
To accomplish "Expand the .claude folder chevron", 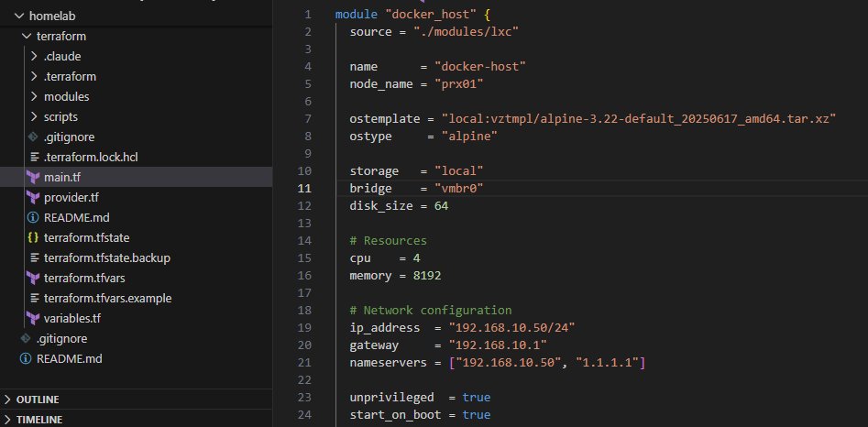I will pyautogui.click(x=34, y=57).
